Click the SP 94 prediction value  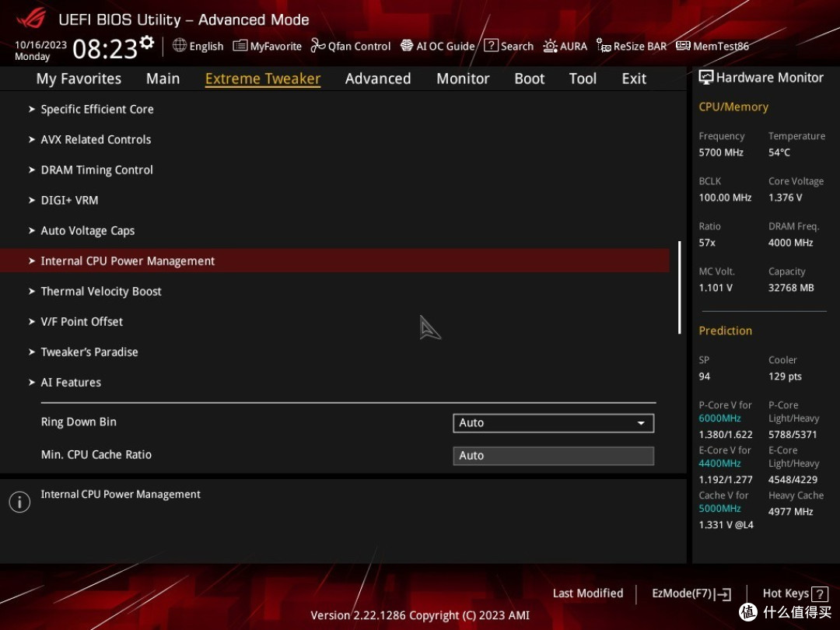[x=705, y=376]
